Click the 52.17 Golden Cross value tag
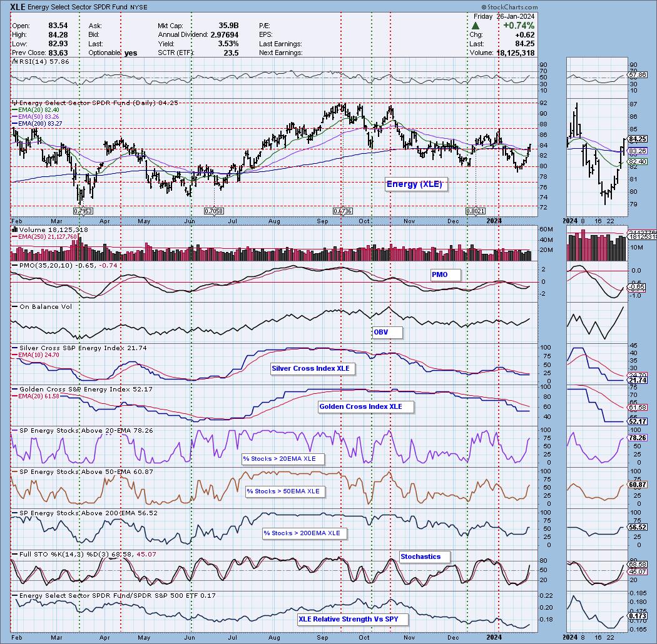The image size is (657, 644). point(638,421)
